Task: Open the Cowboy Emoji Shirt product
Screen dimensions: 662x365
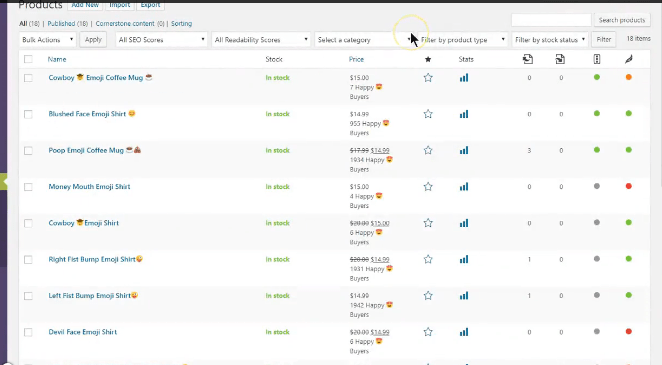Action: click(x=84, y=223)
